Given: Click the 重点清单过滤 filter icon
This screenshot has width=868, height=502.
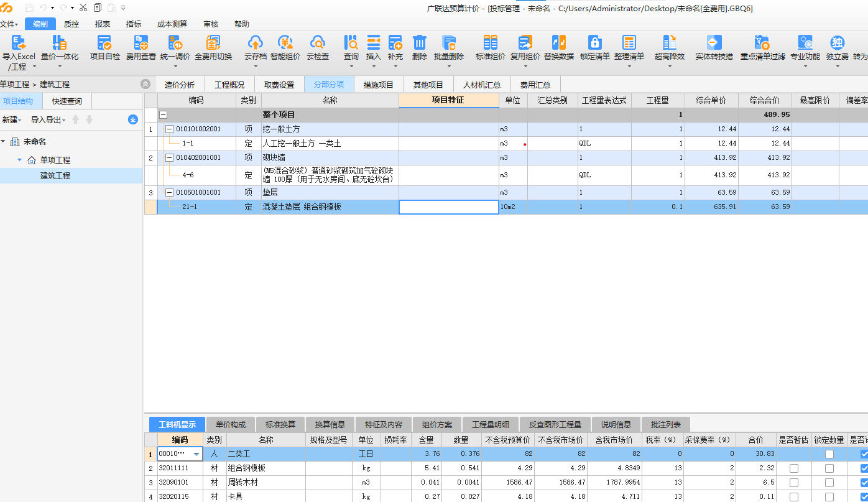Looking at the screenshot, I should click(x=762, y=43).
